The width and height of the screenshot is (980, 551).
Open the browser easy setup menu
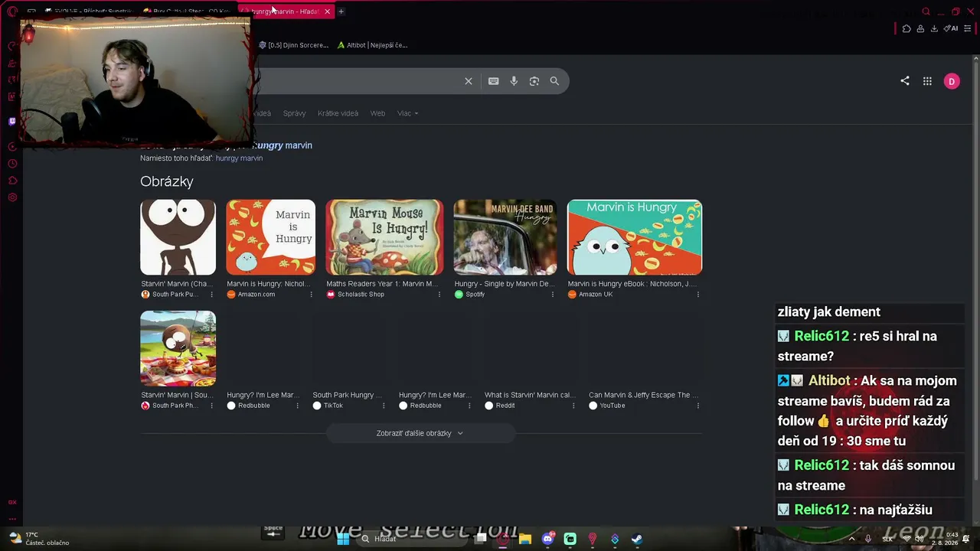click(x=967, y=29)
